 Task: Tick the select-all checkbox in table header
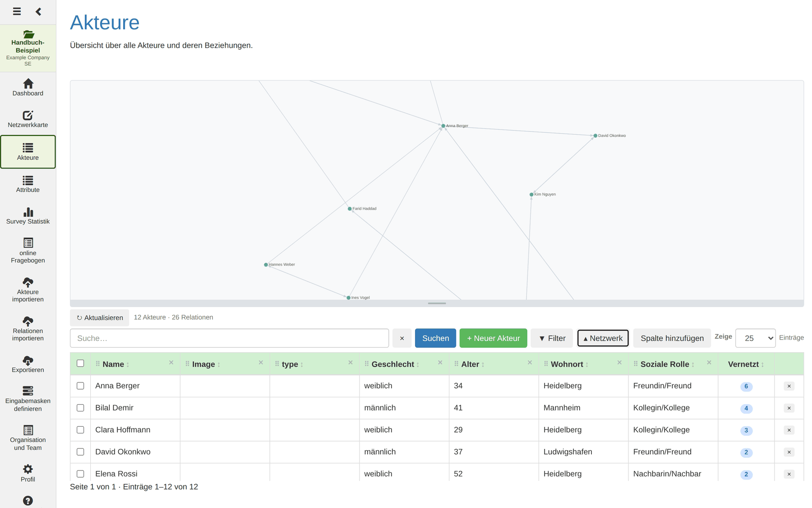(80, 364)
